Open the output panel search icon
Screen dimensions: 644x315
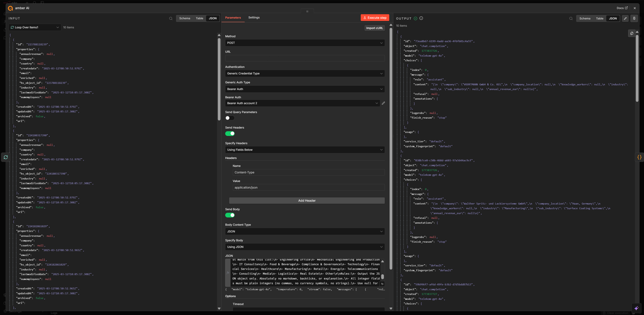[571, 18]
